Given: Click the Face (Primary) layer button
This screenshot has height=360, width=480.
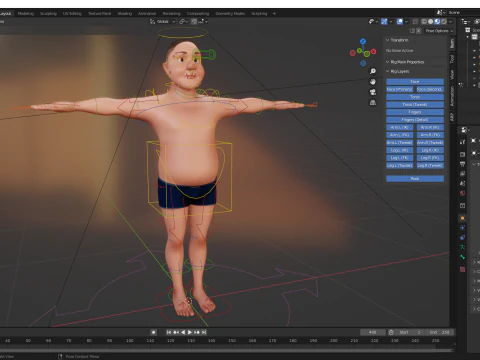Looking at the screenshot, I should (x=400, y=89).
